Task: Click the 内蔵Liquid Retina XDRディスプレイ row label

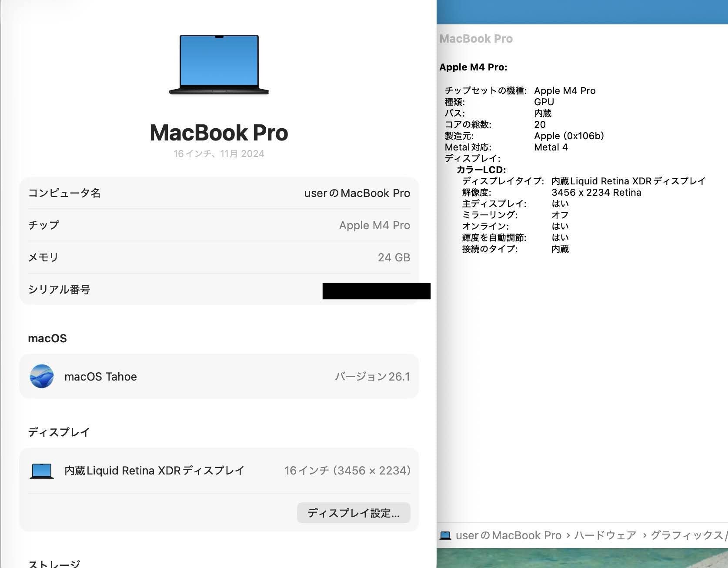Action: pyautogui.click(x=154, y=471)
